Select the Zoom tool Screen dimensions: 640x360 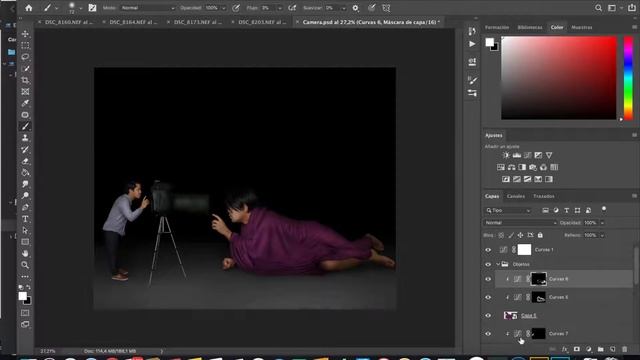pyautogui.click(x=25, y=265)
